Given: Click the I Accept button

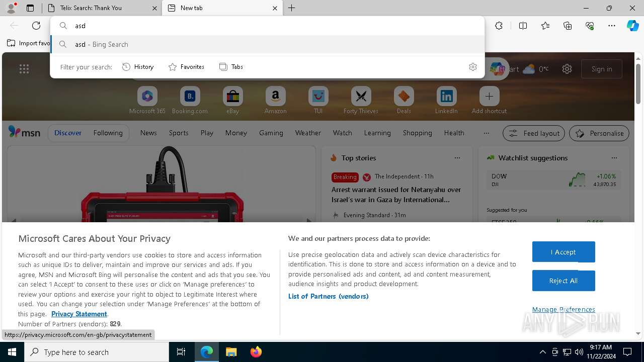Looking at the screenshot, I should coord(563,252).
